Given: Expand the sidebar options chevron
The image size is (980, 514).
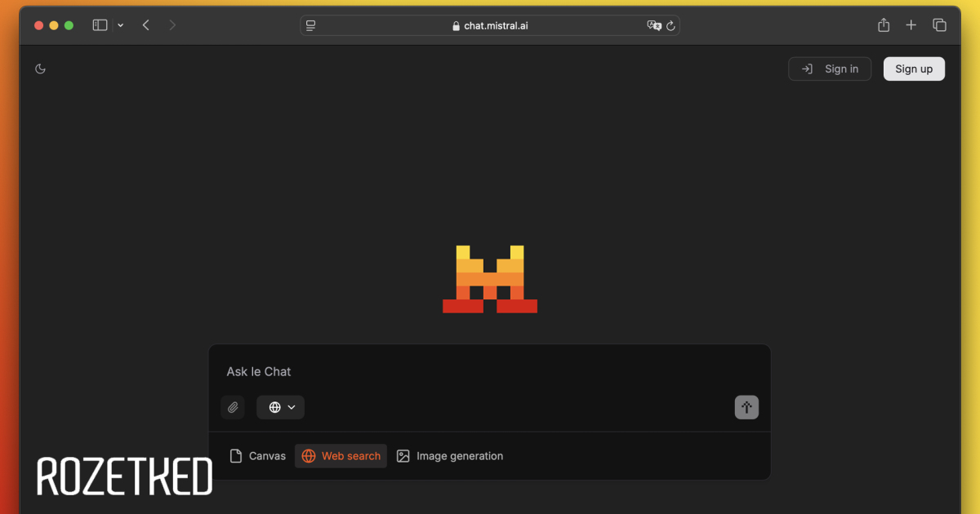Looking at the screenshot, I should coord(121,25).
